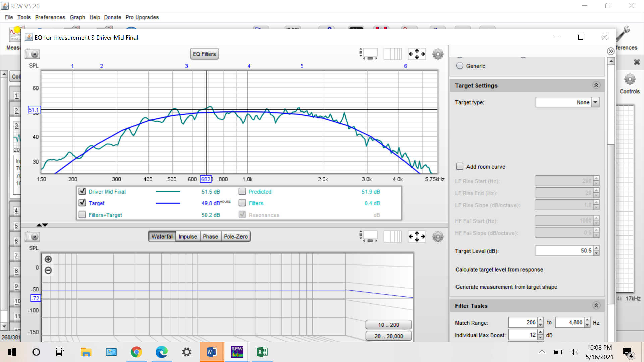Open the EQ Filters panel

(x=204, y=54)
